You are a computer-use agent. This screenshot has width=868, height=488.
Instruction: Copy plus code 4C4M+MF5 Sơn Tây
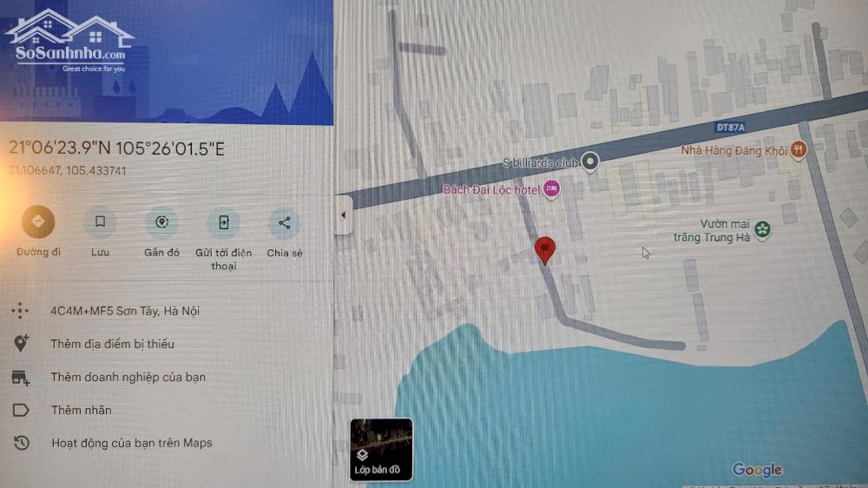coord(124,311)
